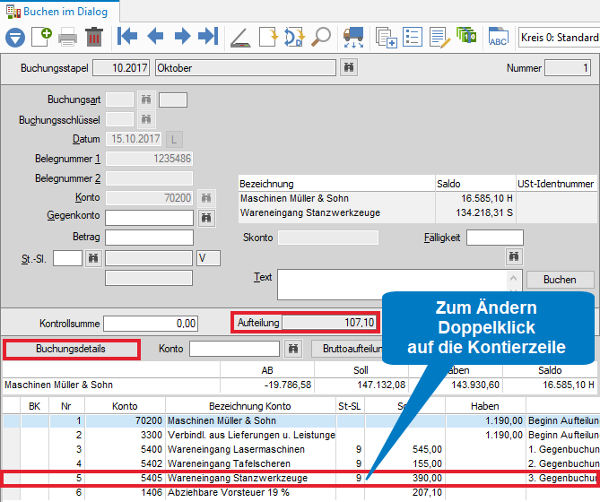Viewport: 600px width, 502px height.
Task: Click the Buchungsdetails button
Action: point(71,349)
